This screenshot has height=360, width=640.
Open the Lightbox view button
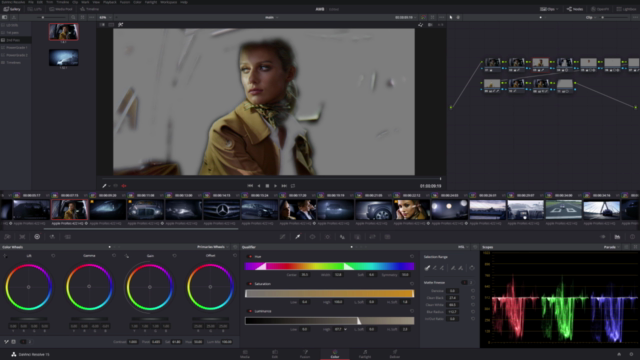pyautogui.click(x=626, y=9)
